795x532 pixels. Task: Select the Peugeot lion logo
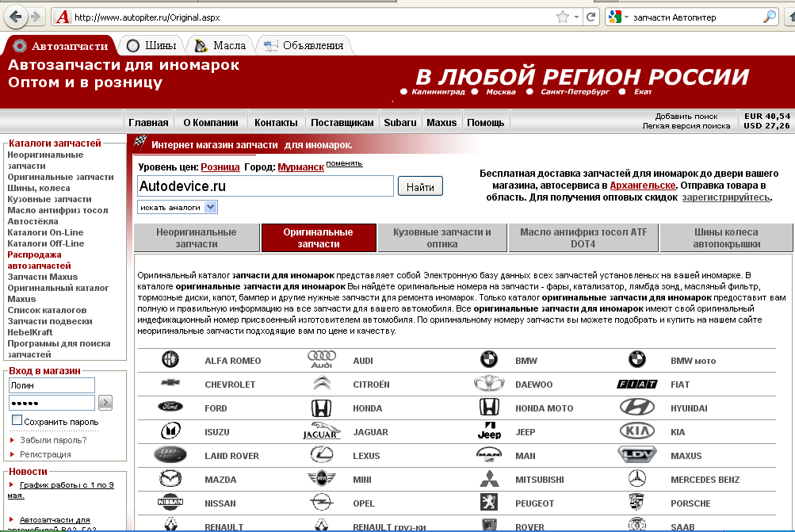pos(489,503)
